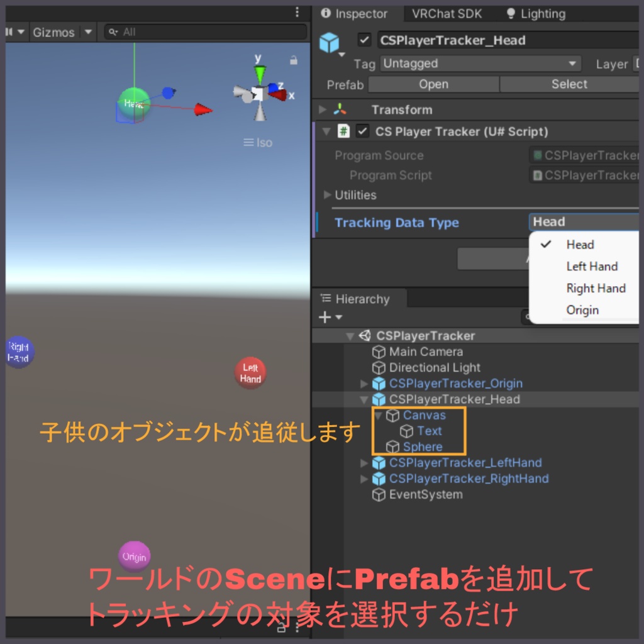Viewport: 644px width, 644px height.
Task: Open the Untagged tag dropdown
Action: tap(481, 64)
